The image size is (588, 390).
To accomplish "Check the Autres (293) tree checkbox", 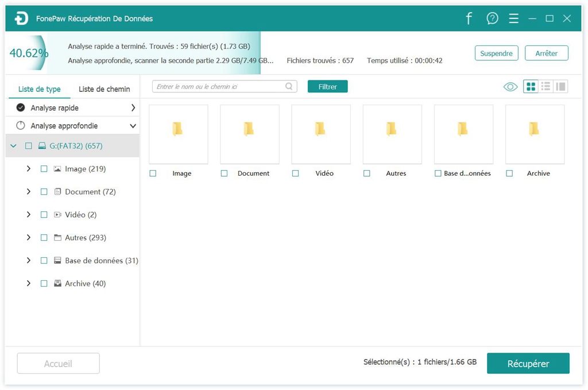I will click(44, 237).
